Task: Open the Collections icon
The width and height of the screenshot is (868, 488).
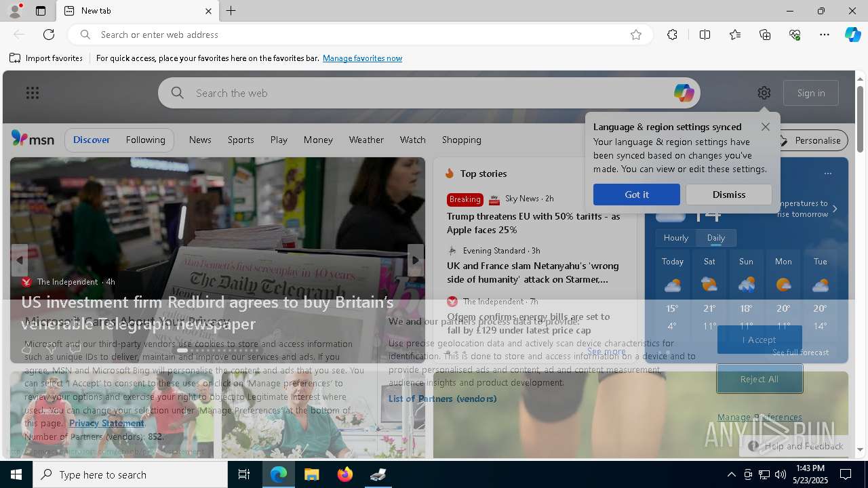Action: pos(765,35)
